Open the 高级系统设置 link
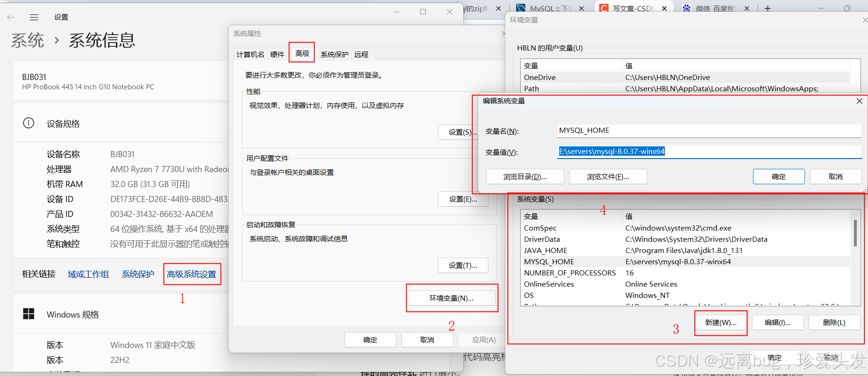The height and width of the screenshot is (376, 868). 192,274
